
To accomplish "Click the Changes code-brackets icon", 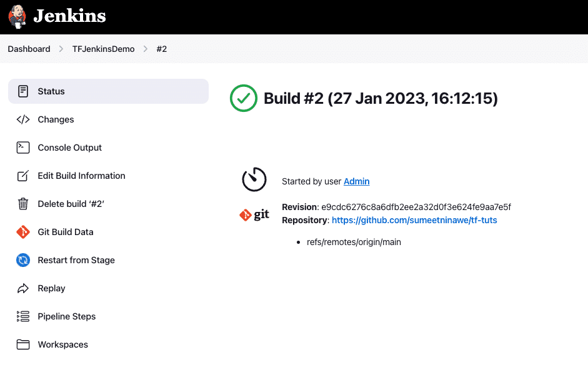I will pos(23,119).
